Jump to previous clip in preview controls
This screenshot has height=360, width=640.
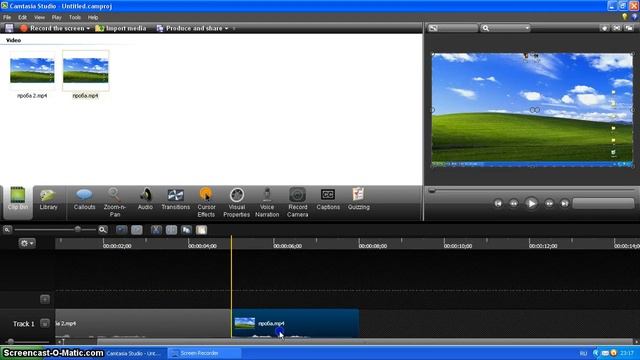(498, 203)
